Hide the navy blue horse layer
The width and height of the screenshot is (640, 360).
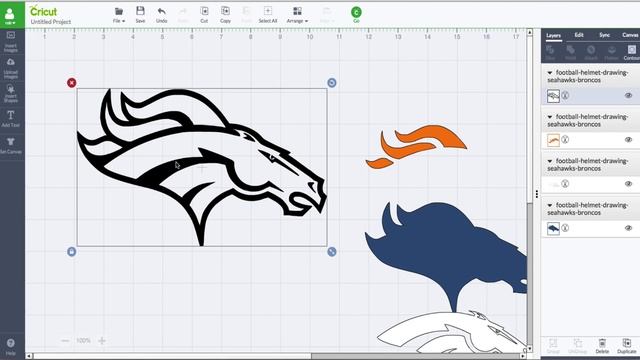pos(628,228)
